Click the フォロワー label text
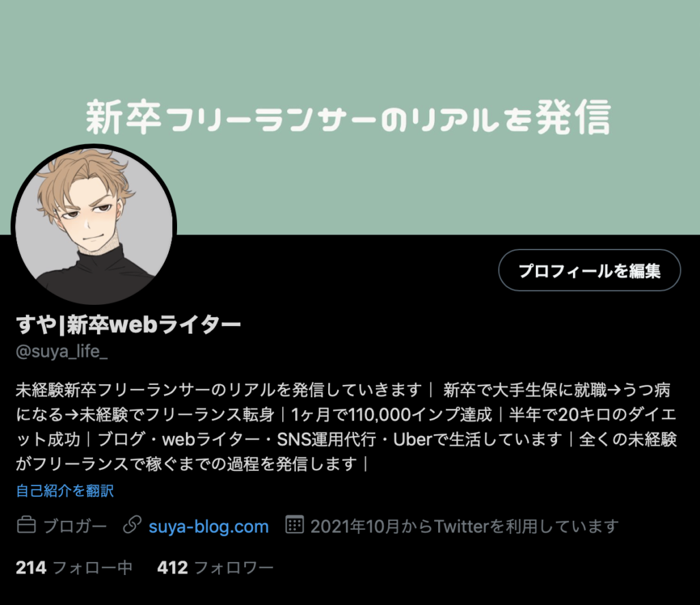700x605 pixels. [234, 567]
